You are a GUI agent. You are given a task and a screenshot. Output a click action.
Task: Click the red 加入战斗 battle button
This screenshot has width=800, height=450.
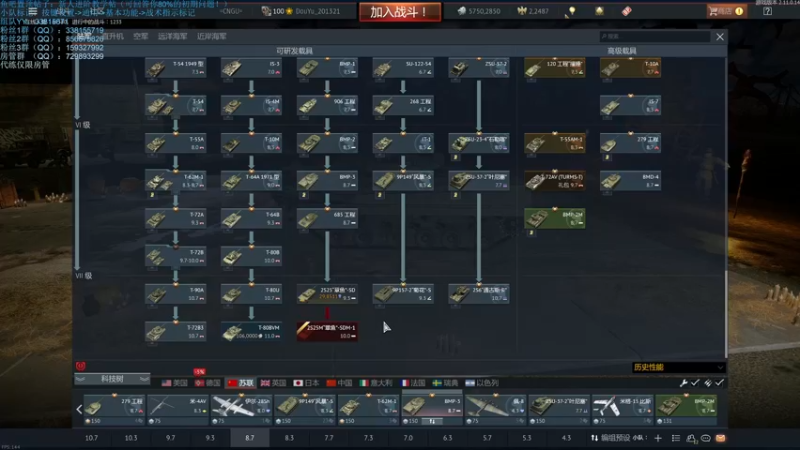pos(400,11)
